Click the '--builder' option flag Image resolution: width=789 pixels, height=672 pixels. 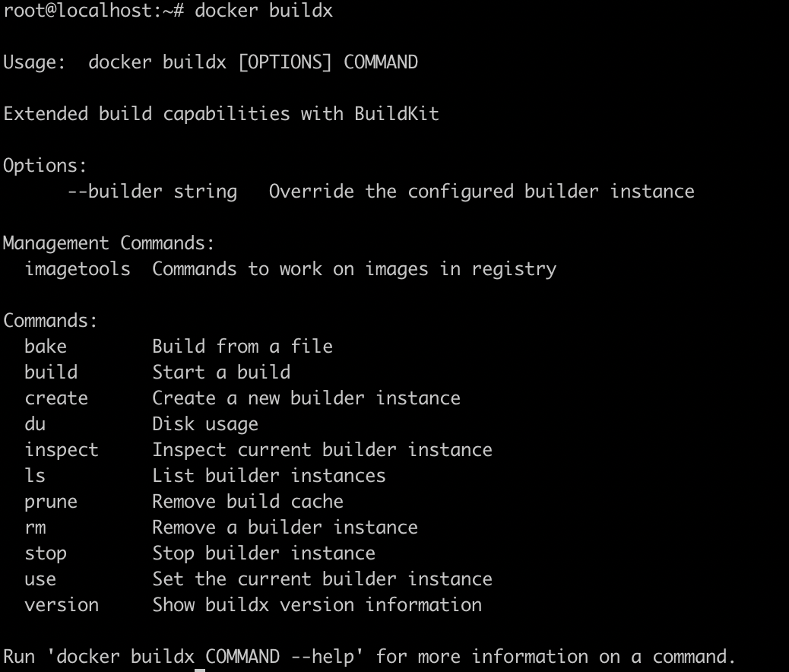(x=115, y=191)
